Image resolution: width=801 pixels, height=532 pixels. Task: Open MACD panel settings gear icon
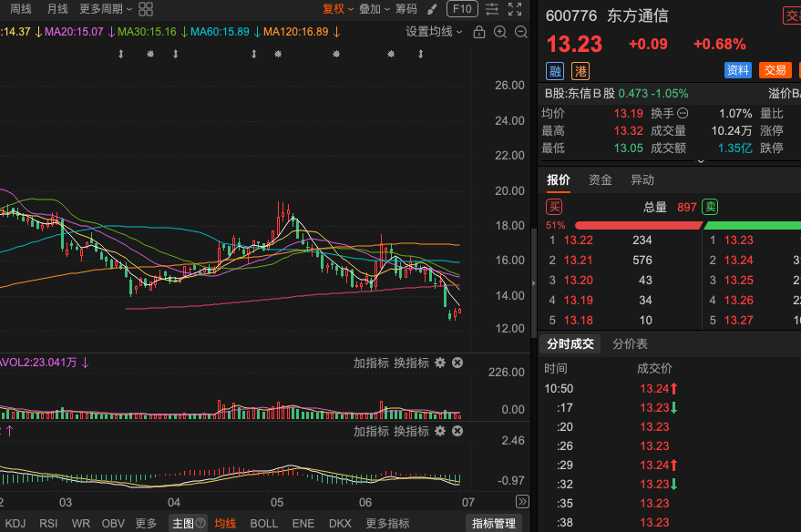[x=440, y=431]
